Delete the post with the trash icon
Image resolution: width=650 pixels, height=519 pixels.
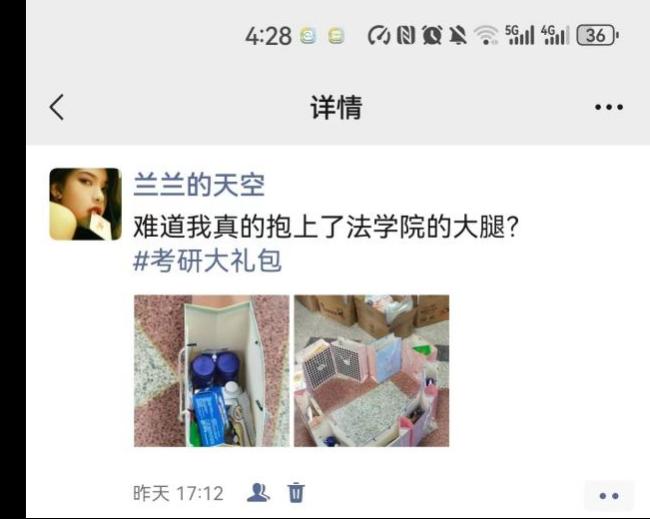[x=296, y=492]
